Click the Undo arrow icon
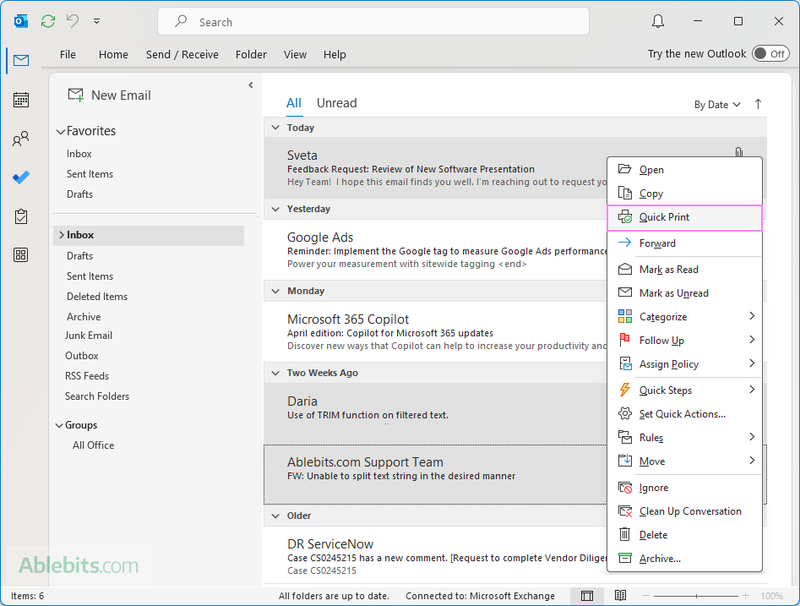 [72, 21]
